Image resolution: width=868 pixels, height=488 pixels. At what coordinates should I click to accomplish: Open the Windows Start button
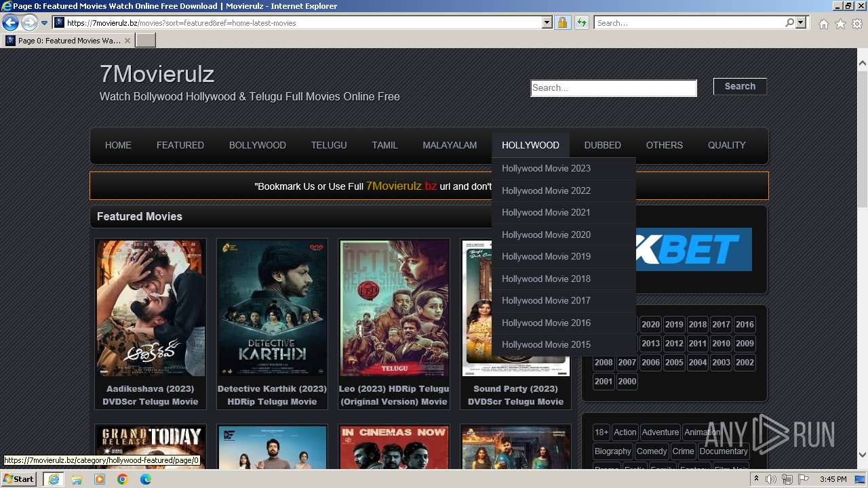[x=18, y=479]
